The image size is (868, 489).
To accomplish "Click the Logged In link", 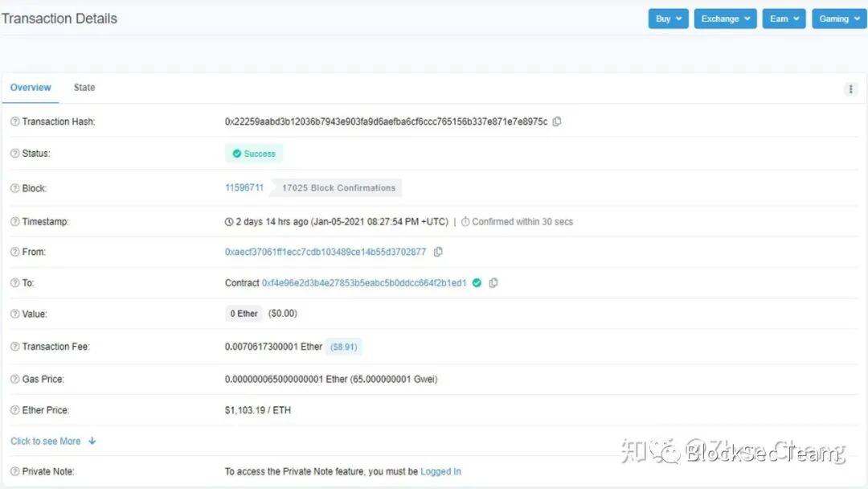I will click(440, 472).
